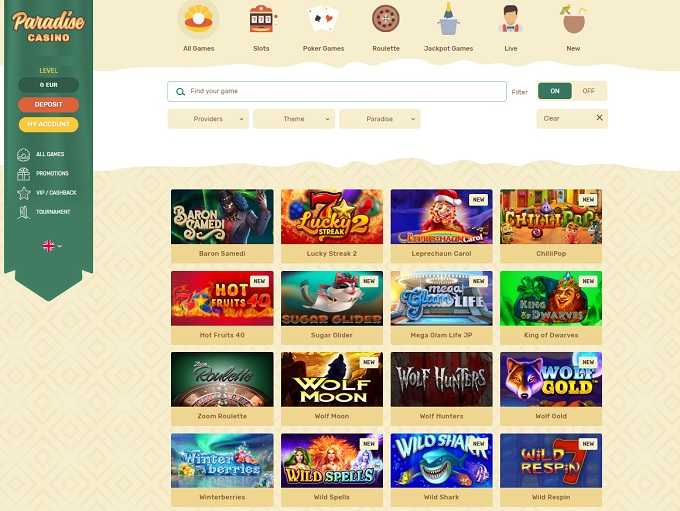Open Poker Games cards icon
The image size is (680, 511).
[x=324, y=19]
